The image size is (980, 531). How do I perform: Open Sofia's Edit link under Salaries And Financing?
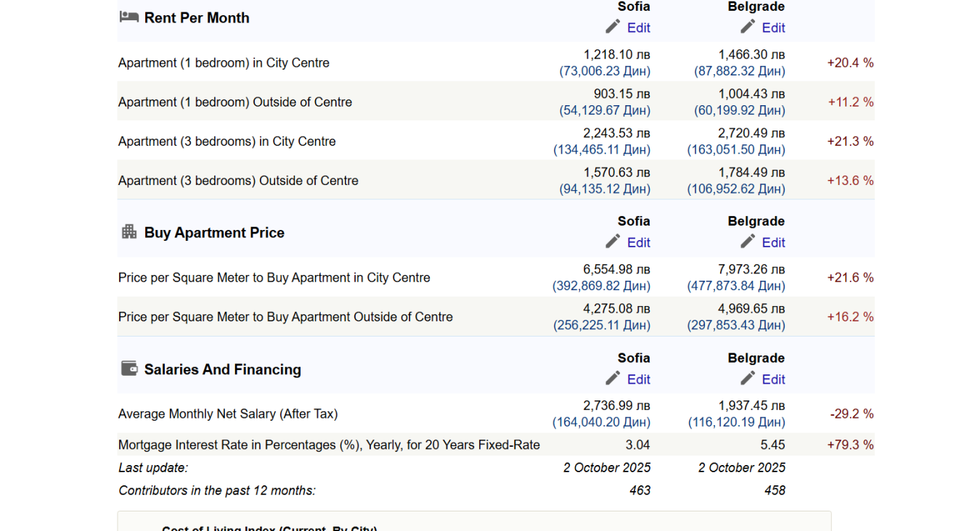pos(638,379)
